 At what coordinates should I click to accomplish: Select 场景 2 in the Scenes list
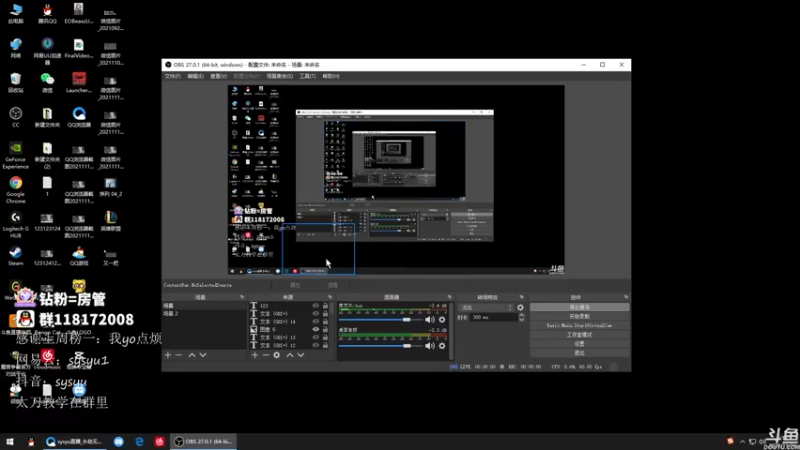[x=204, y=313]
